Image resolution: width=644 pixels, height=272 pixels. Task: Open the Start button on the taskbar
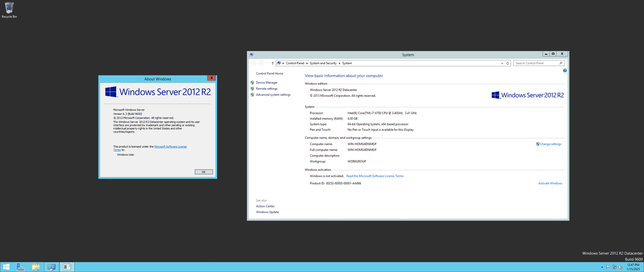[x=7, y=267]
